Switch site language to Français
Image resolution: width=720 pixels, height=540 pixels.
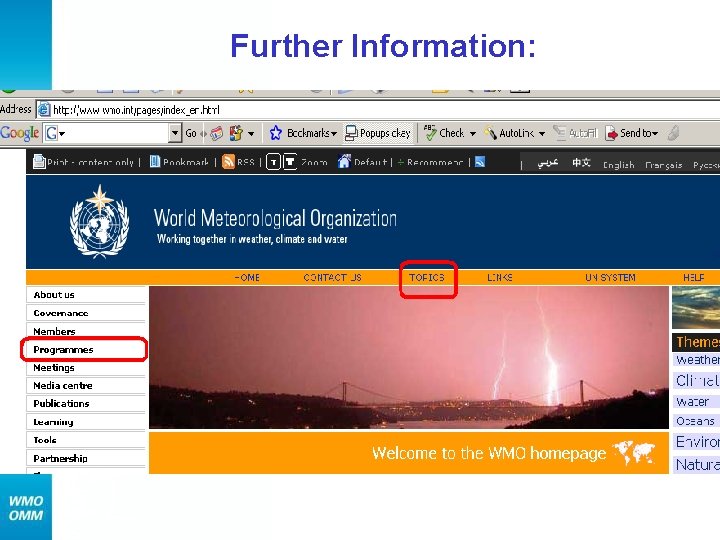[664, 165]
